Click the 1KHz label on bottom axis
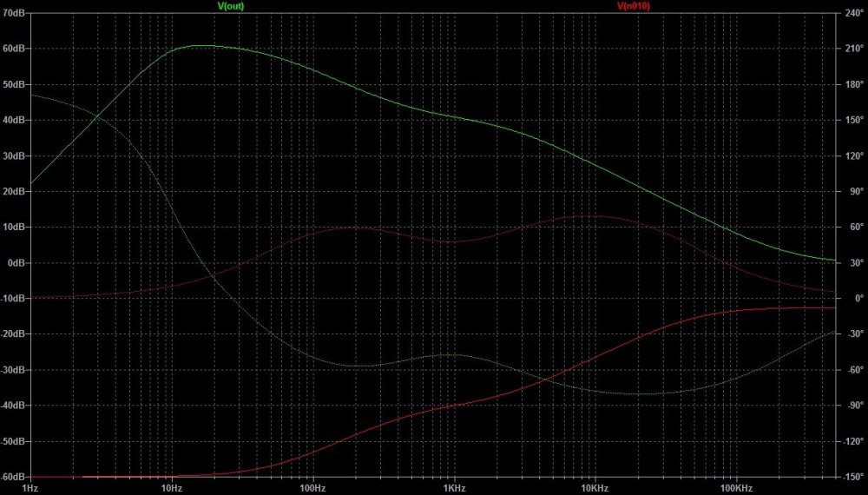The height and width of the screenshot is (495, 868). click(x=453, y=488)
